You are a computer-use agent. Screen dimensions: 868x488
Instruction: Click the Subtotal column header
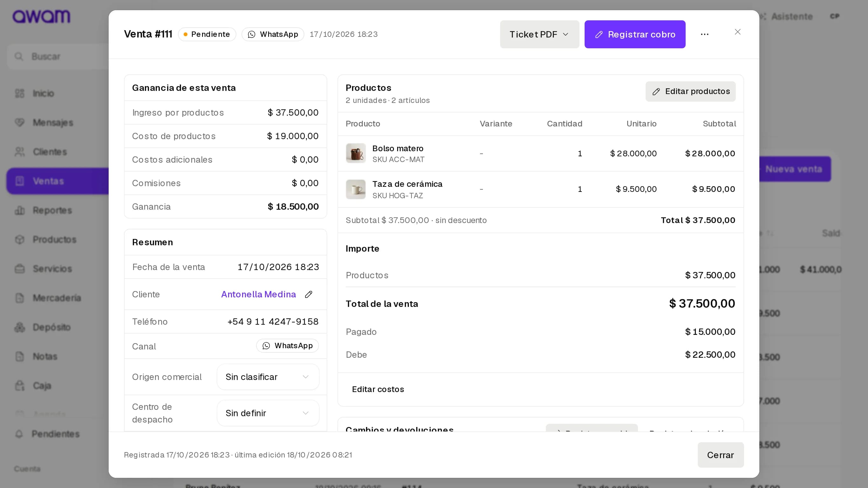coord(719,124)
